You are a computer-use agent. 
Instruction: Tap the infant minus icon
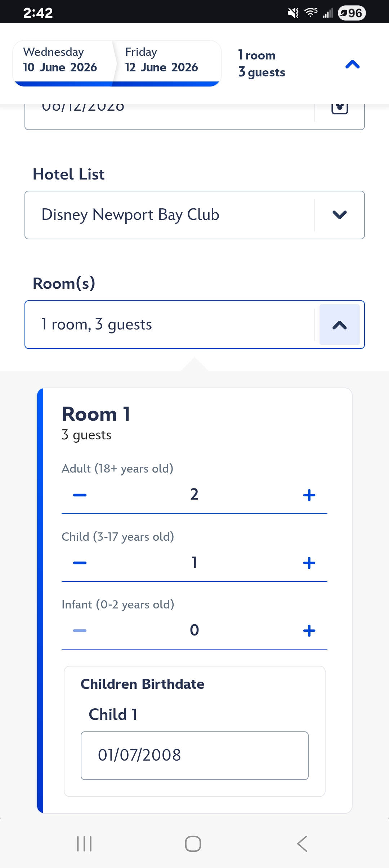[x=80, y=630]
